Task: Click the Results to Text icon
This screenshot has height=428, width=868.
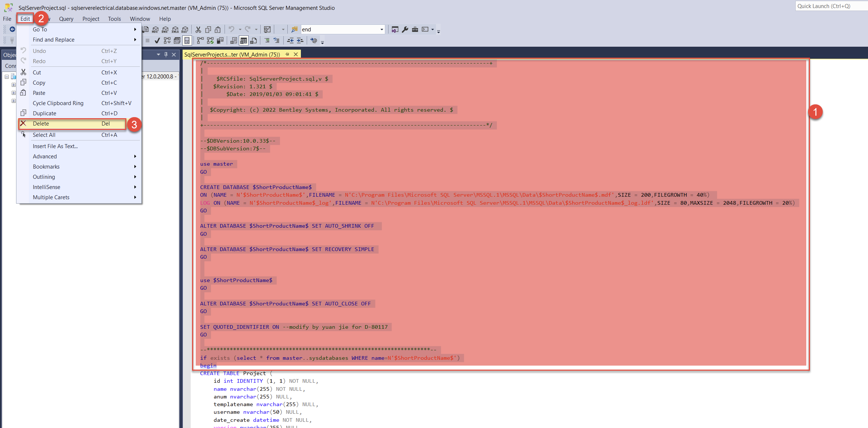Action: pos(234,41)
